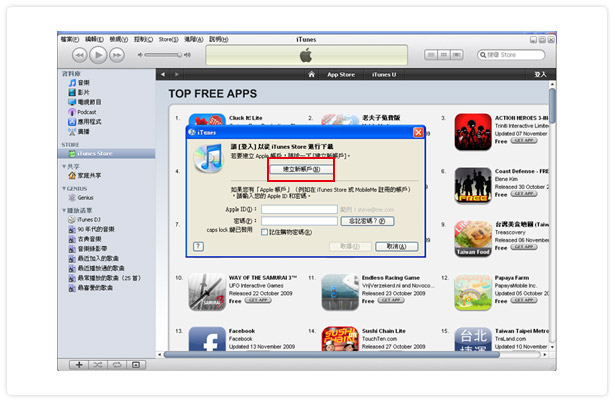615x403 pixels.
Task: Open the 廣播 radio item
Action: 79,132
